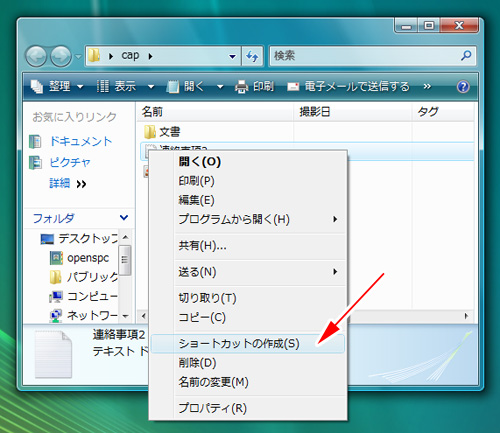This screenshot has height=433, width=500.
Task: Select the 'cap' breadcrumb in address bar
Action: tap(130, 55)
